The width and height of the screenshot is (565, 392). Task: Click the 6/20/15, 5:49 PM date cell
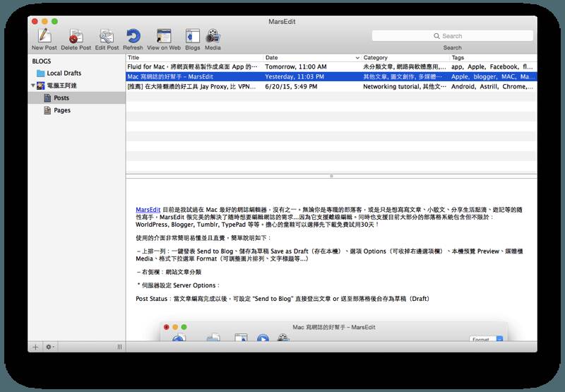[291, 86]
